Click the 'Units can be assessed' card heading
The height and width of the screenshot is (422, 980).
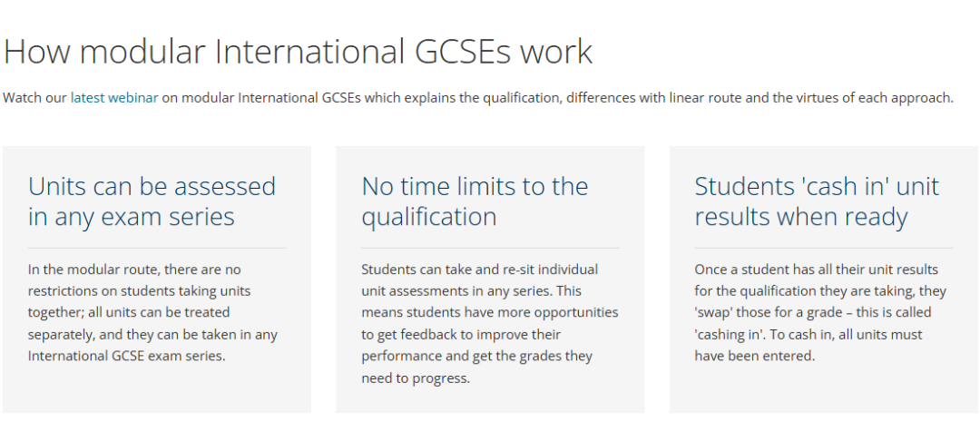[152, 201]
